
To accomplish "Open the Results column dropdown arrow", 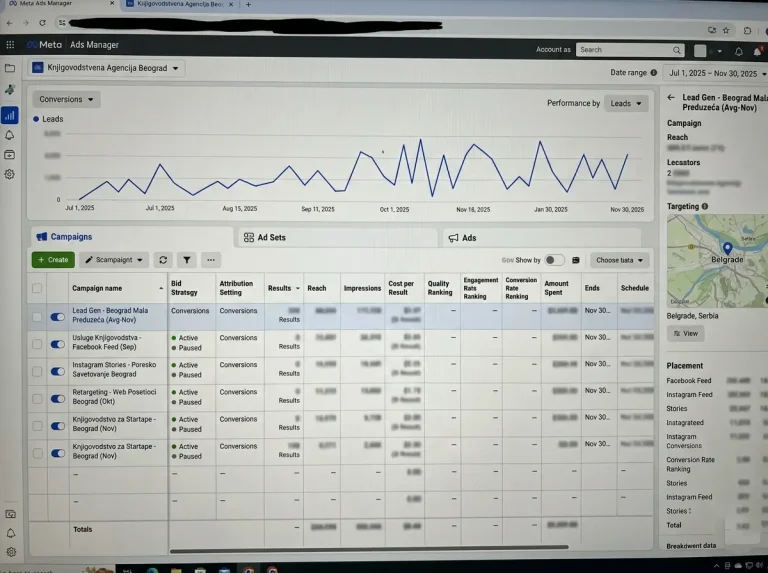I will (x=297, y=288).
